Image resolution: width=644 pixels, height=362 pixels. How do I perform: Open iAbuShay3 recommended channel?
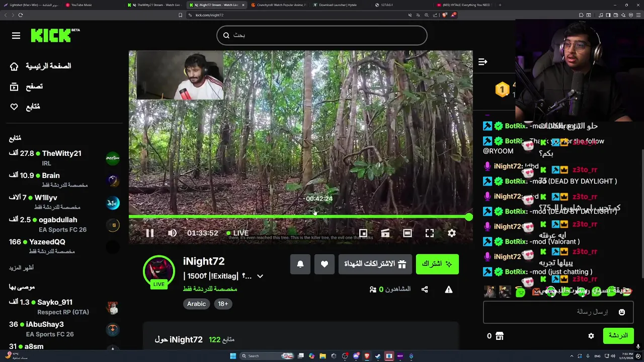(64, 329)
